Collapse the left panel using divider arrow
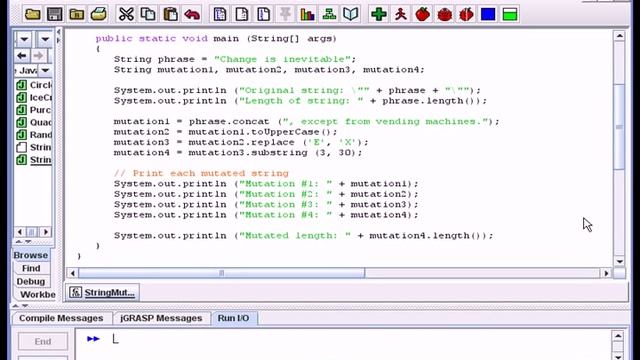Image resolution: width=640 pixels, height=360 pixels. [x=58, y=31]
